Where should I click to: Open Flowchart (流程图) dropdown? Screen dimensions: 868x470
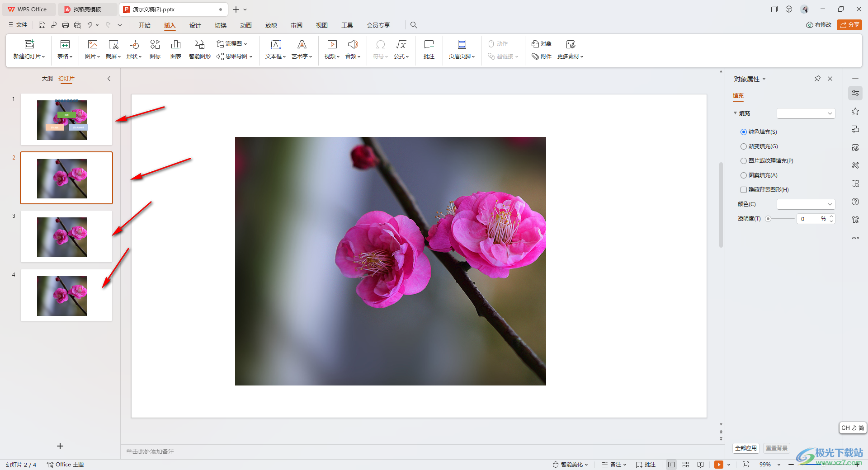pyautogui.click(x=232, y=44)
